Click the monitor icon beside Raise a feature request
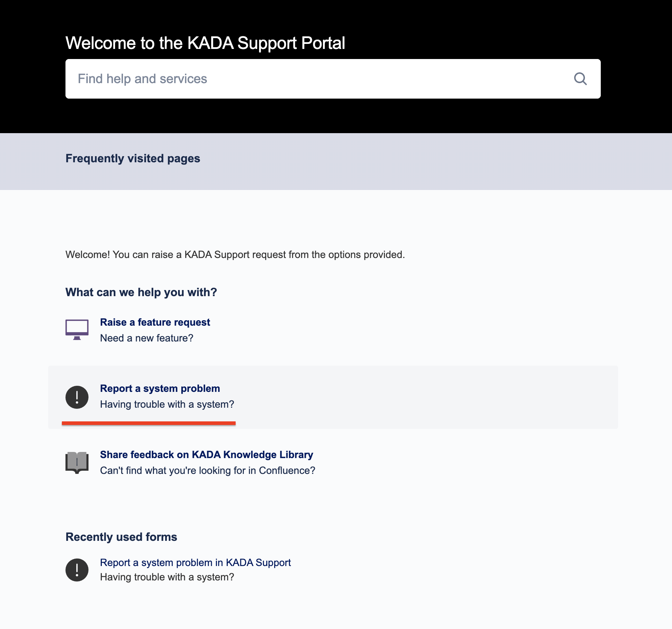 77,330
